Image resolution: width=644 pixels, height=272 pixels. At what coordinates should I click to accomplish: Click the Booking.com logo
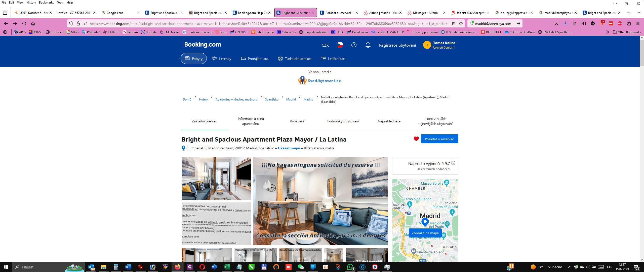pyautogui.click(x=203, y=45)
